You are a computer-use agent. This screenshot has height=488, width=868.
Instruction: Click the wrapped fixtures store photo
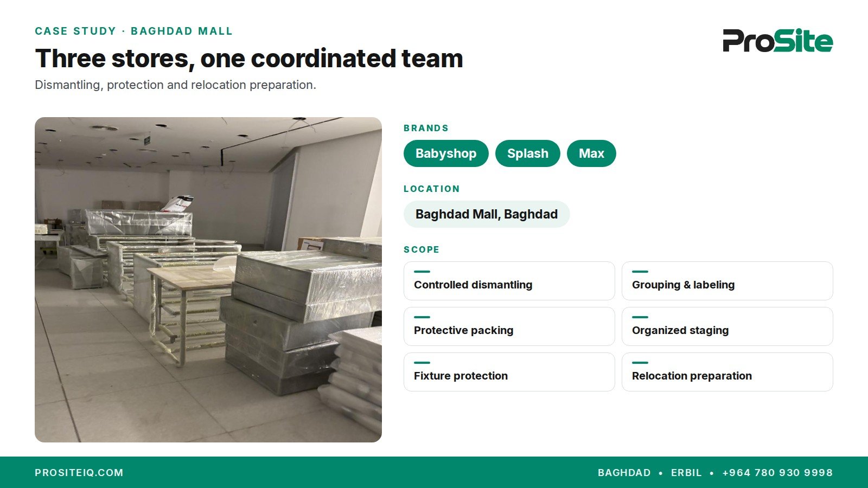[208, 280]
